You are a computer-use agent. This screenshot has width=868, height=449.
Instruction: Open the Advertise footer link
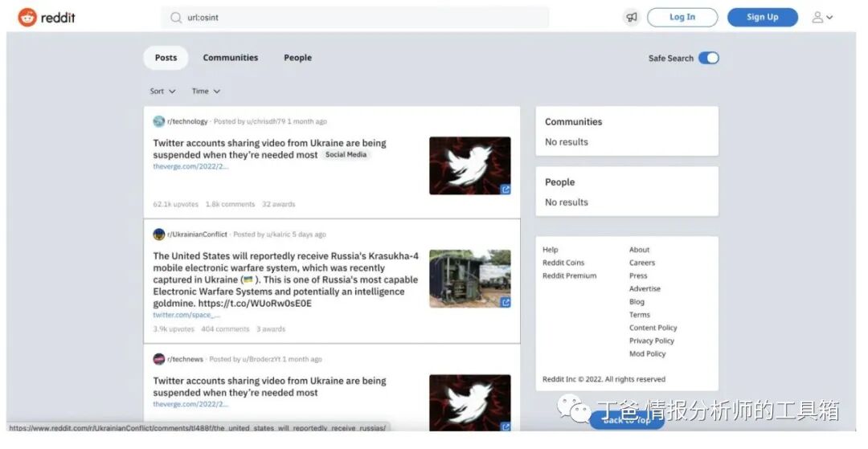click(x=645, y=288)
